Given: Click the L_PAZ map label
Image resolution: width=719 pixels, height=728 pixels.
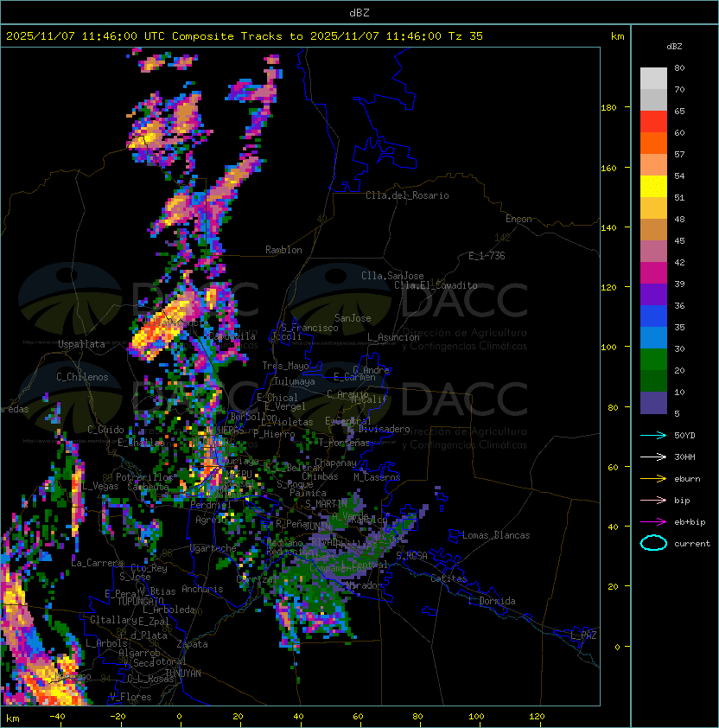Looking at the screenshot, I should (583, 635).
